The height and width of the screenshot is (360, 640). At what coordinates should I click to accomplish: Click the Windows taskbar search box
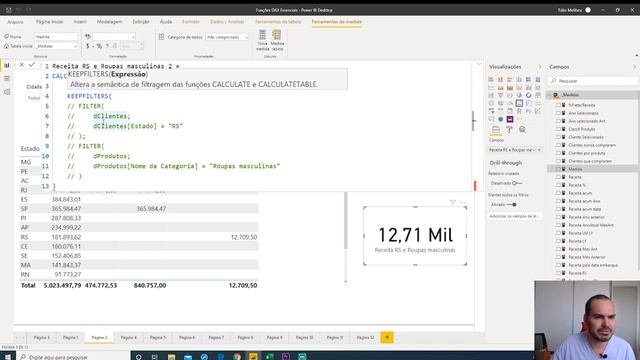[73, 357]
